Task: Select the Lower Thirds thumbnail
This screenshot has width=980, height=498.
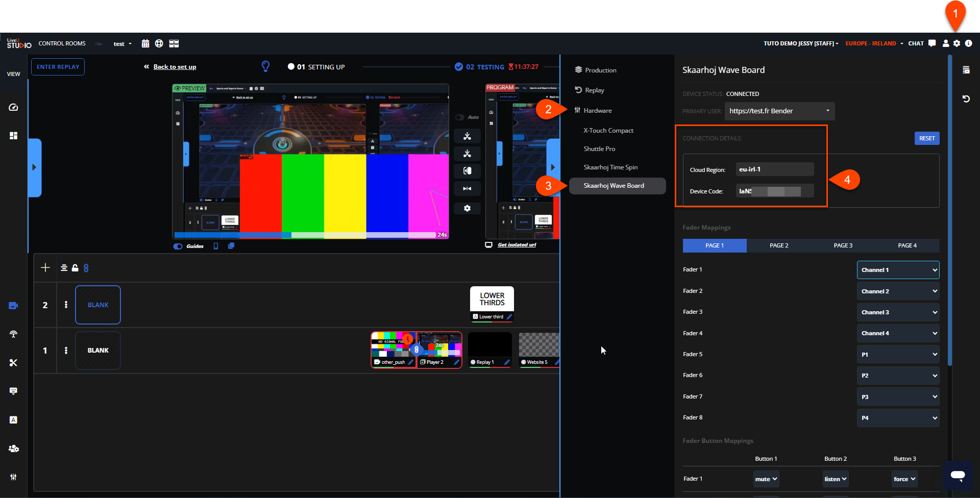Action: point(492,299)
